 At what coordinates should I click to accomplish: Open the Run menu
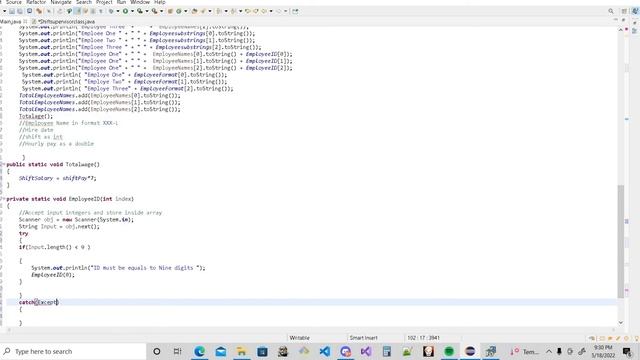click(x=121, y=2)
